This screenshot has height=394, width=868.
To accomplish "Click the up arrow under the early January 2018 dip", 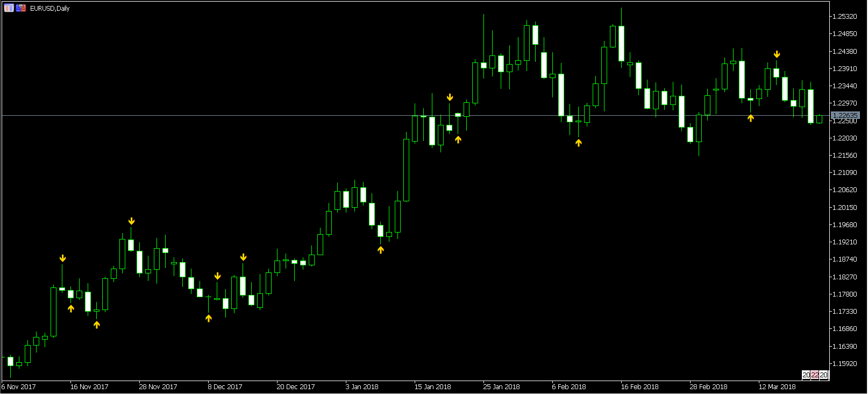I will pyautogui.click(x=381, y=250).
